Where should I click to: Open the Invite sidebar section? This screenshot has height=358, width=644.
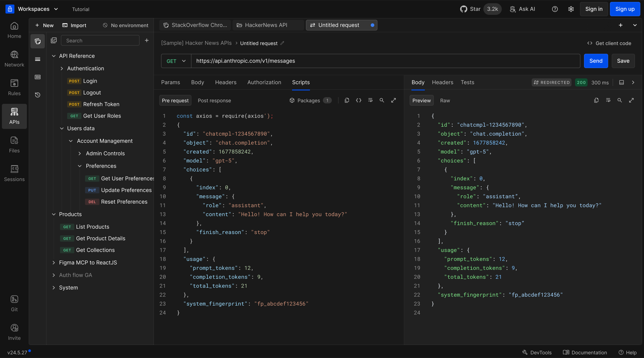coord(14,332)
